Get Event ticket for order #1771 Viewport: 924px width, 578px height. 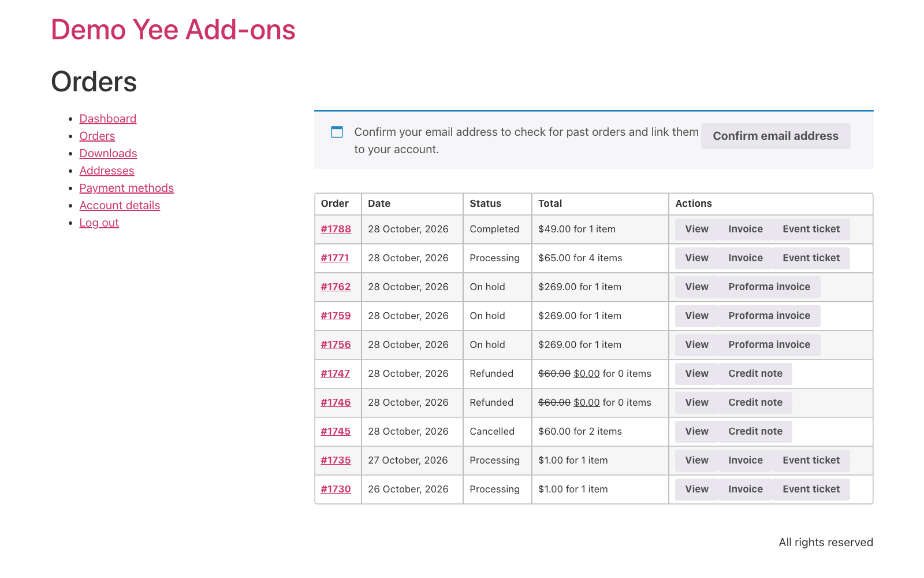click(x=811, y=258)
